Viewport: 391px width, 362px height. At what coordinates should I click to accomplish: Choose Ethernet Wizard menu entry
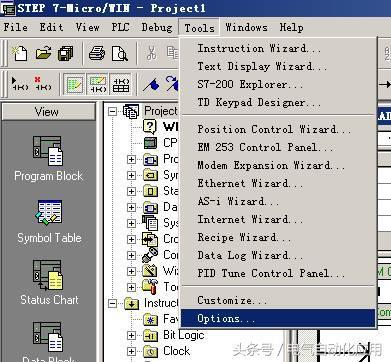pyautogui.click(x=279, y=183)
